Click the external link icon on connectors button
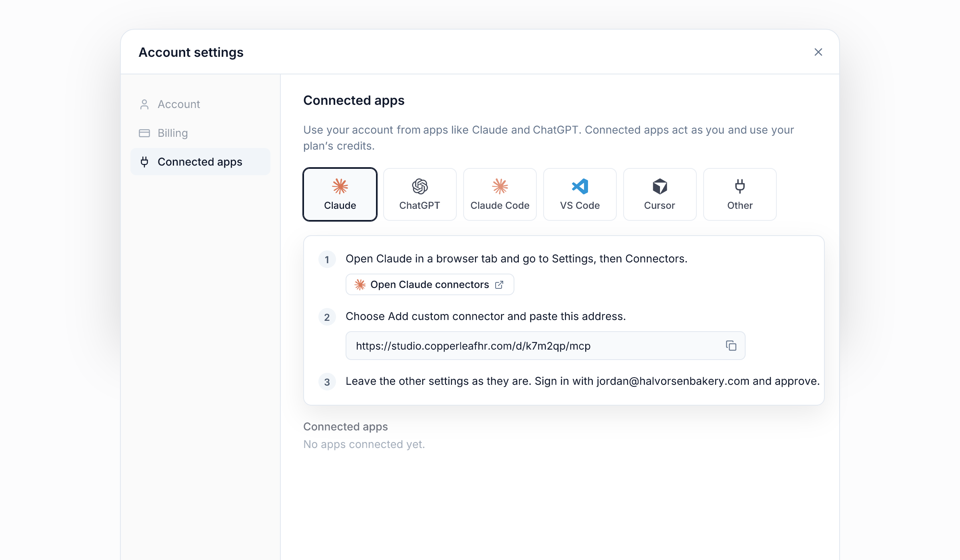 499,284
